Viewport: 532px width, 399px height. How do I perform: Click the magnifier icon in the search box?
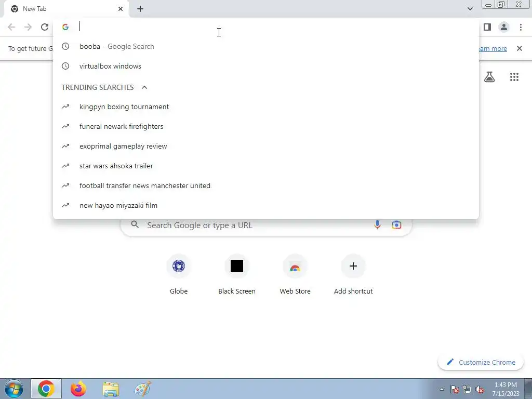[135, 224]
